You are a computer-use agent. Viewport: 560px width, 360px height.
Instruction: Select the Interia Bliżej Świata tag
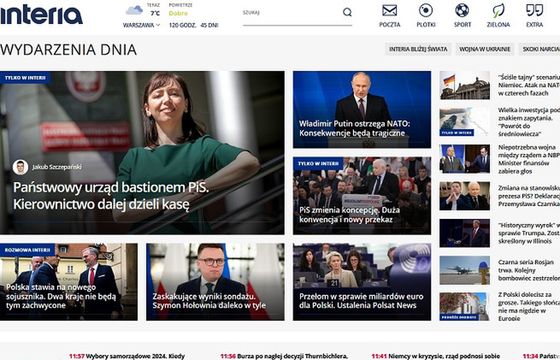418,49
